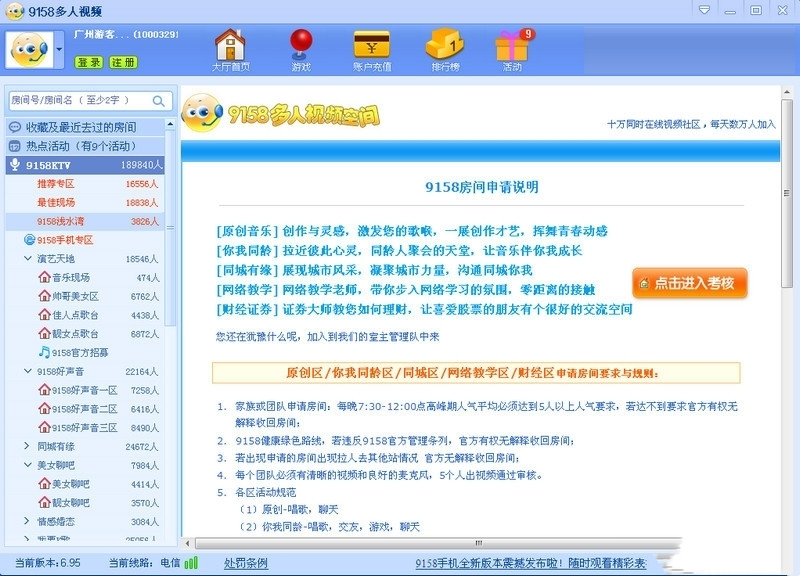This screenshot has width=800, height=576.
Task: Click the house icon beside 音乐现场
Action: click(44, 277)
